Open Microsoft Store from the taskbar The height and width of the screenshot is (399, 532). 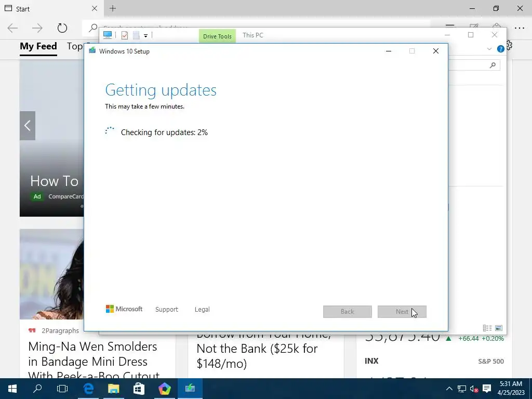(139, 389)
